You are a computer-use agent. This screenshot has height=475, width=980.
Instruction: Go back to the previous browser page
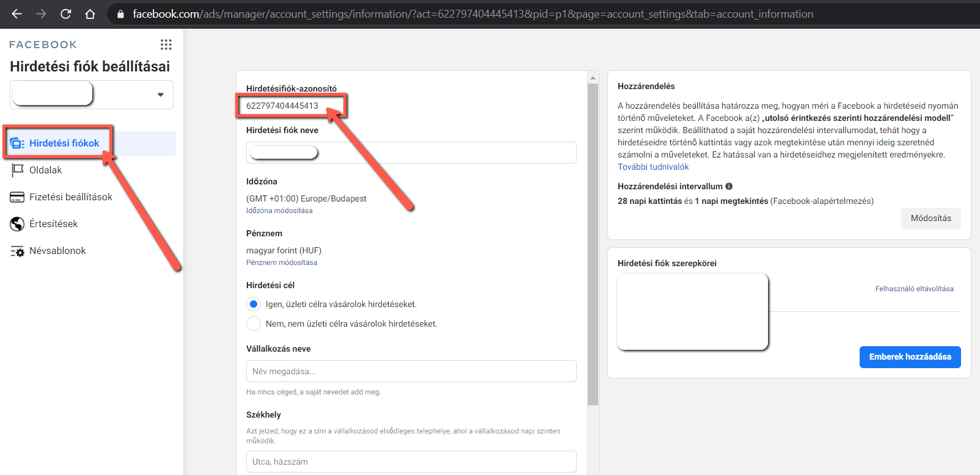17,14
